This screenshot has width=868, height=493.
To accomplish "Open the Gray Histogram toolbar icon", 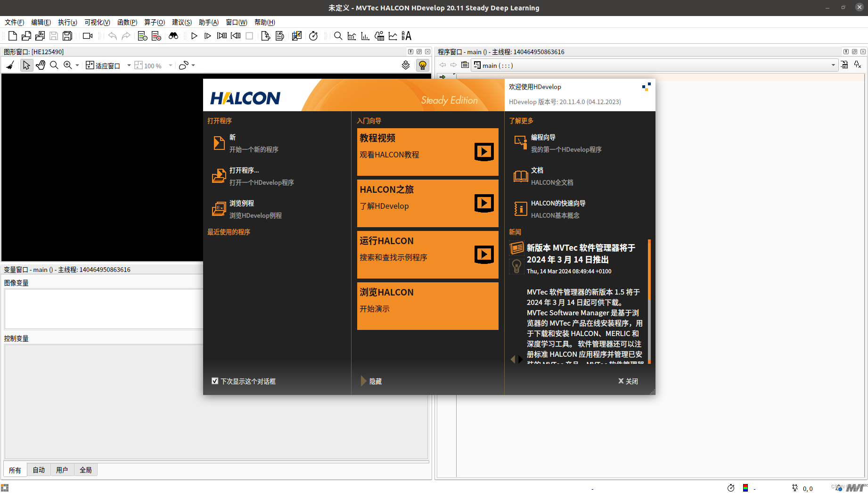I will coord(352,36).
